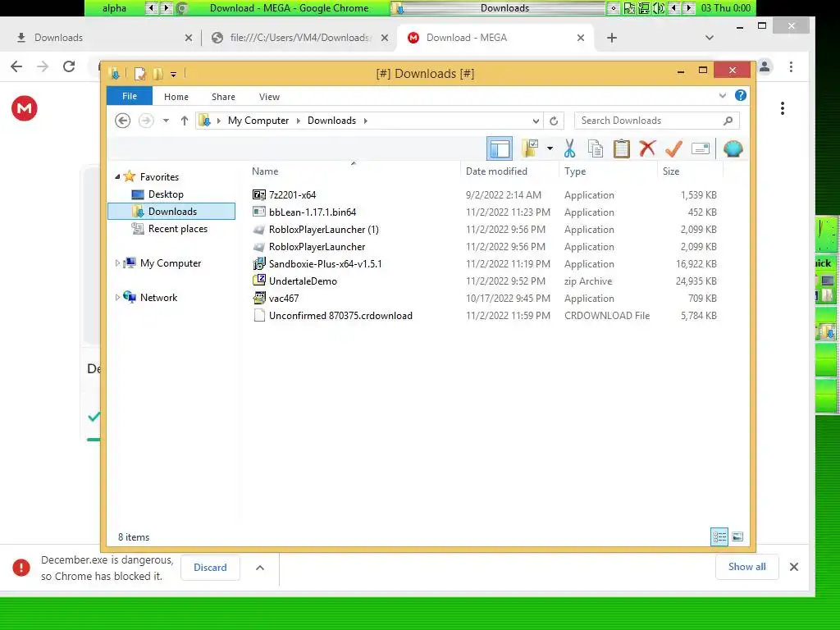Toggle the navigation pane button in toolbar

click(x=500, y=148)
